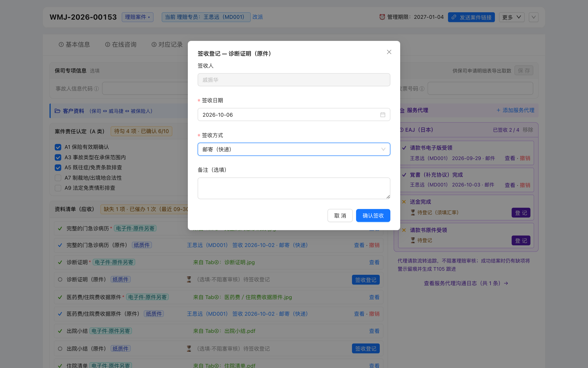Open the 更多 dropdown menu
The height and width of the screenshot is (368, 588).
click(512, 17)
